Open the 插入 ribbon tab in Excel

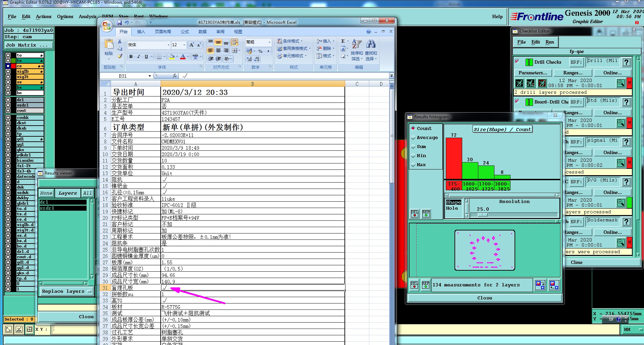(141, 32)
